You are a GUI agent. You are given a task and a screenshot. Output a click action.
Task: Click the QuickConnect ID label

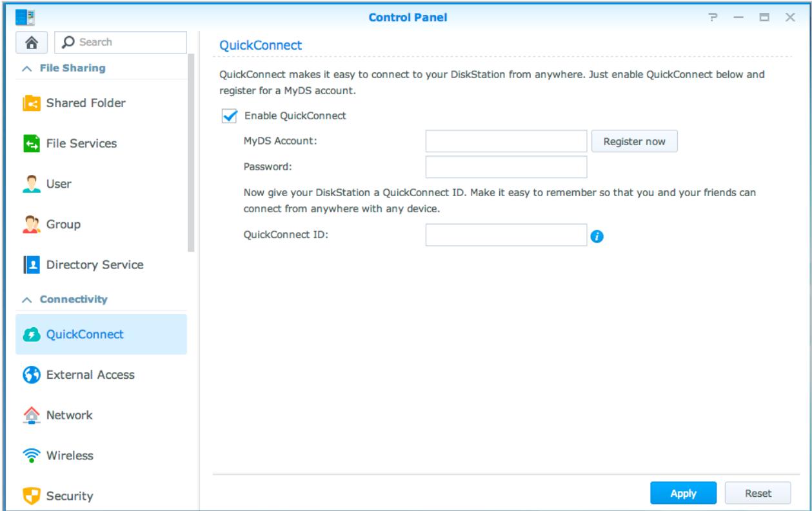[x=286, y=235]
